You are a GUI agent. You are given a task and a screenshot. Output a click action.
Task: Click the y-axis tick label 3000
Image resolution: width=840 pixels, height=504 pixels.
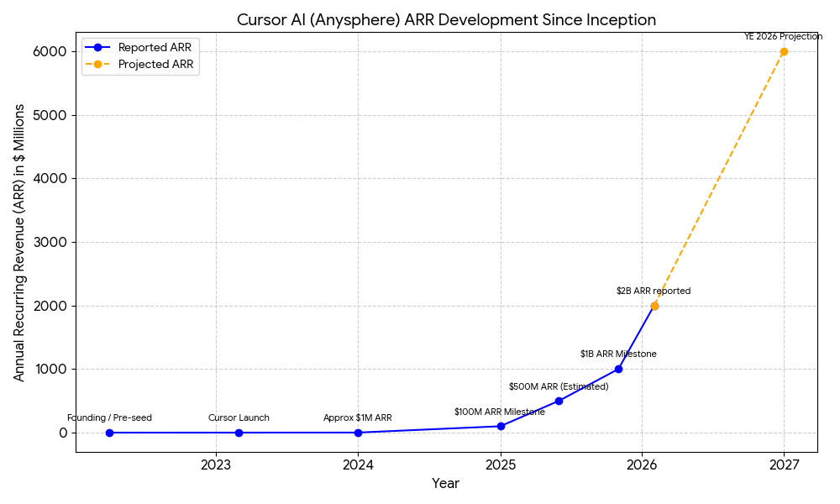click(51, 242)
